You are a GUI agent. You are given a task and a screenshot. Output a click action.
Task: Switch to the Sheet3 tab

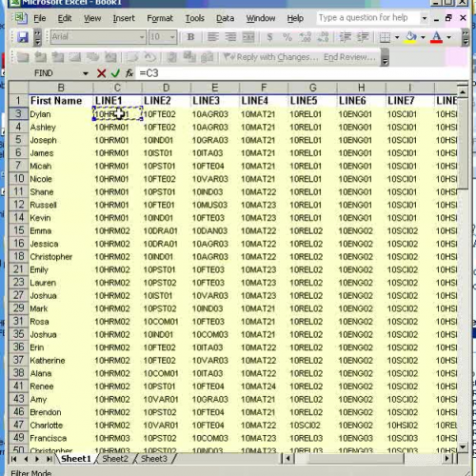pos(153,459)
